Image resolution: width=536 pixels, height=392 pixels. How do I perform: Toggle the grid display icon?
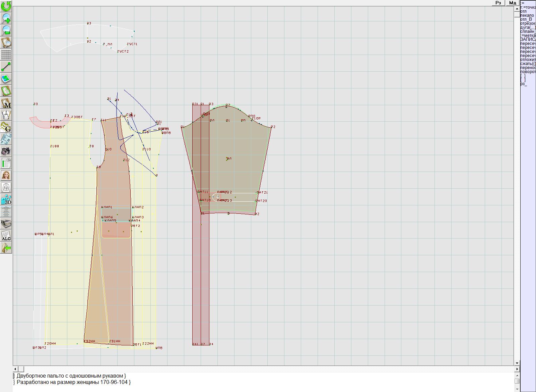point(6,54)
